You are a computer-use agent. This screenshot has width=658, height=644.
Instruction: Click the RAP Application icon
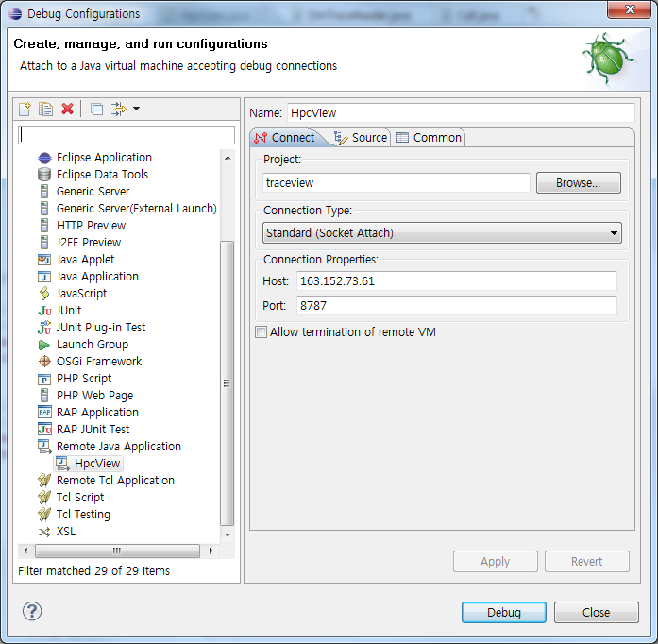click(x=44, y=413)
